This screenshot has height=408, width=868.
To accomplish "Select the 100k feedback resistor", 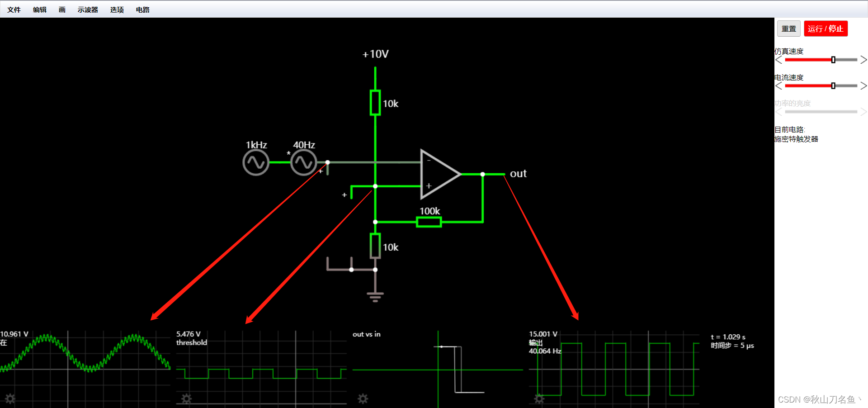I will 429,222.
